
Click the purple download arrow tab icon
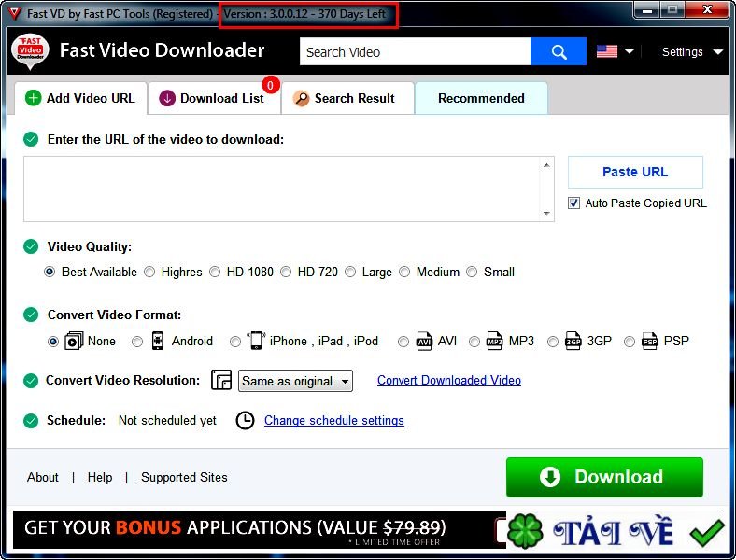tap(167, 99)
